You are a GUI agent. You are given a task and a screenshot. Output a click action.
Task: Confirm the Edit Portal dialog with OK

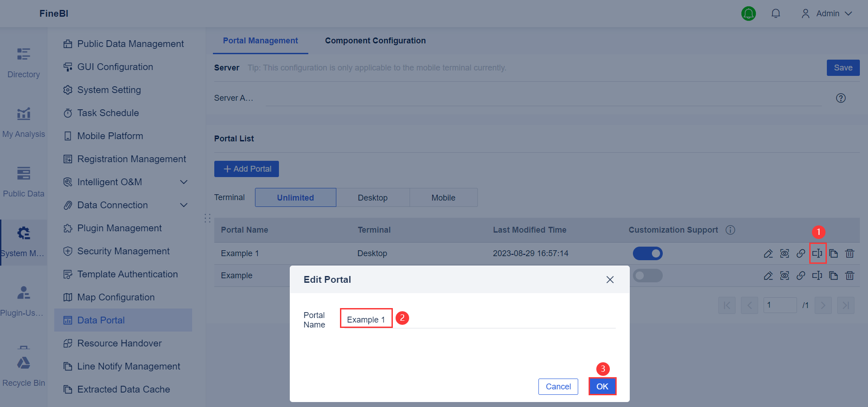click(602, 387)
